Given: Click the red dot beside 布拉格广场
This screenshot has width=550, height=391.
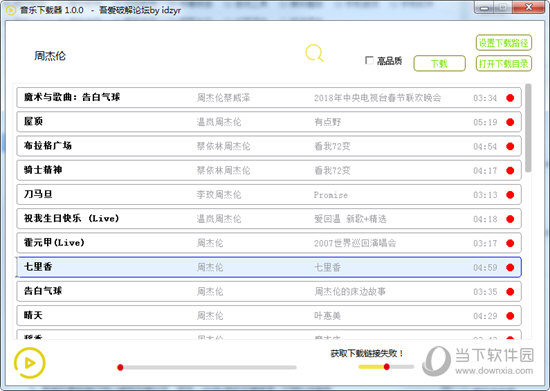Looking at the screenshot, I should click(510, 146).
